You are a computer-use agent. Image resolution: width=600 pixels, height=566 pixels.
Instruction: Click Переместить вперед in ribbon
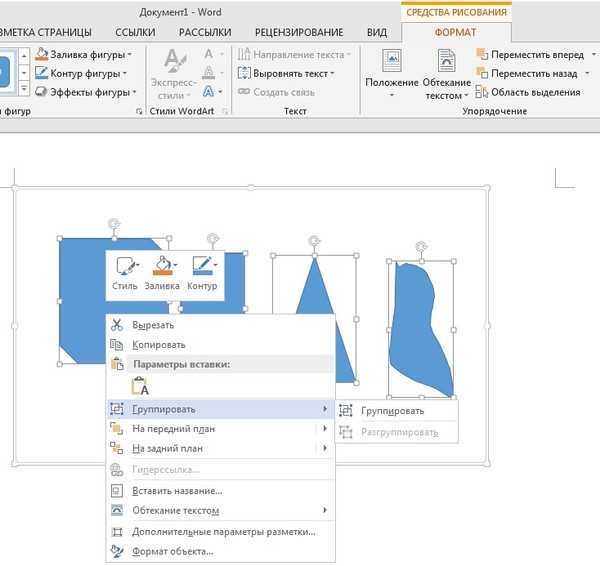[530, 55]
